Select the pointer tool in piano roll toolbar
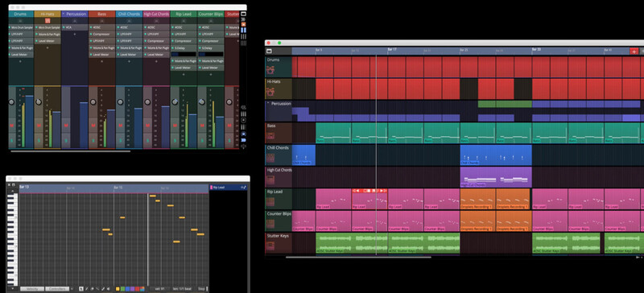This screenshot has width=644, height=293. [81, 289]
